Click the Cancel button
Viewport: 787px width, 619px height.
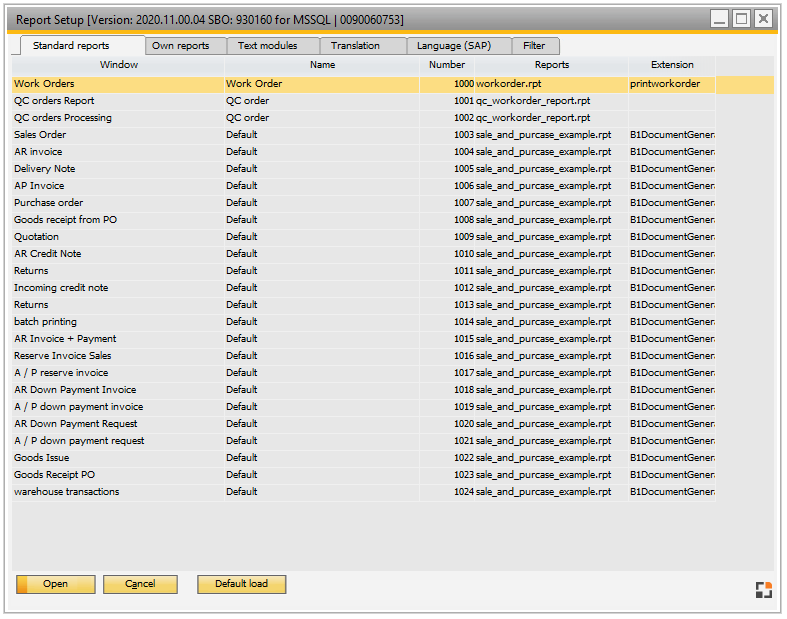[140, 584]
